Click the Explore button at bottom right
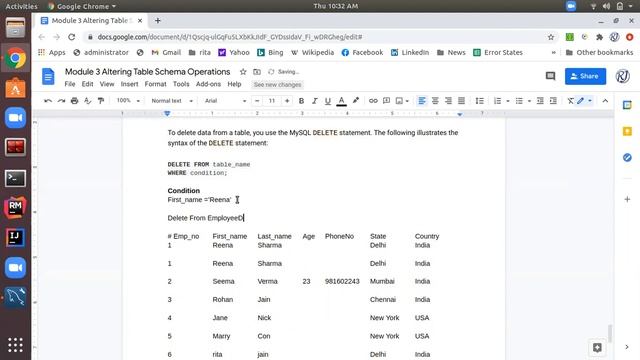The height and width of the screenshot is (360, 640). click(597, 347)
